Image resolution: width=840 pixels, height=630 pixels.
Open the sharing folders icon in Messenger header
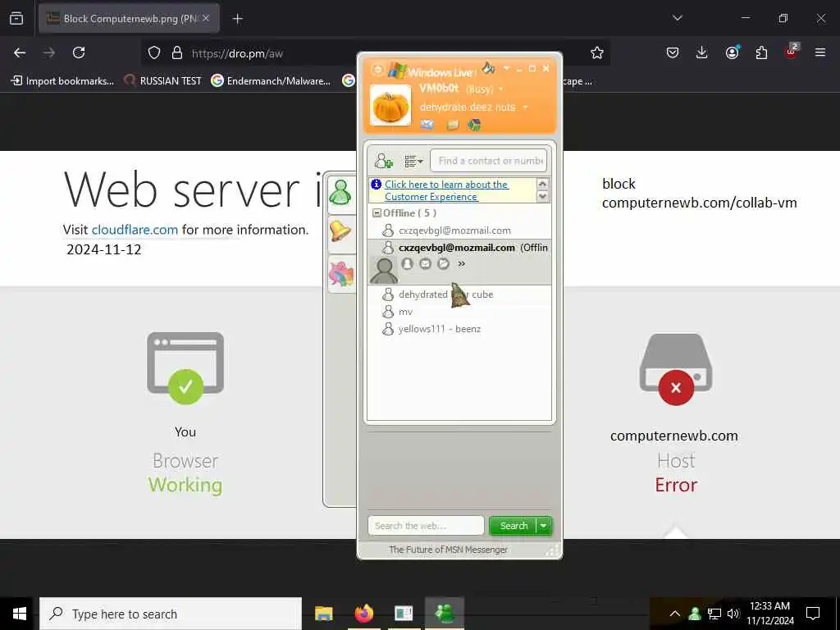453,126
